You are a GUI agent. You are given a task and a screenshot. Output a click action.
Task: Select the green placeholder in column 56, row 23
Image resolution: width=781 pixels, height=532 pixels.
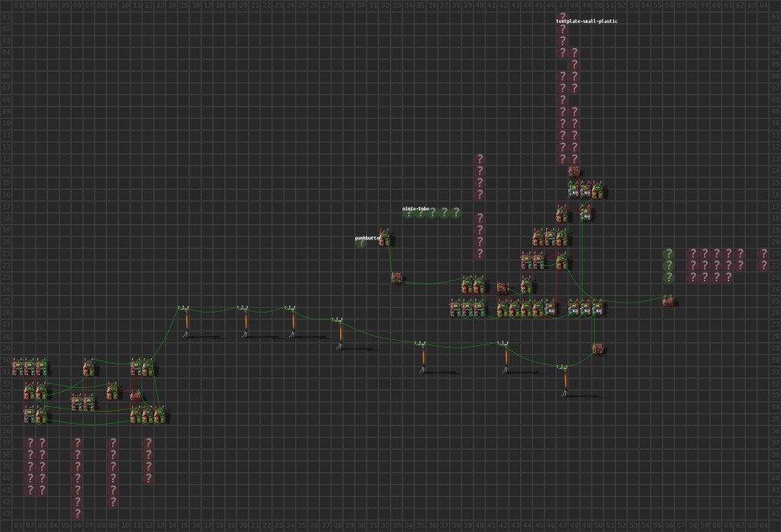(x=669, y=277)
